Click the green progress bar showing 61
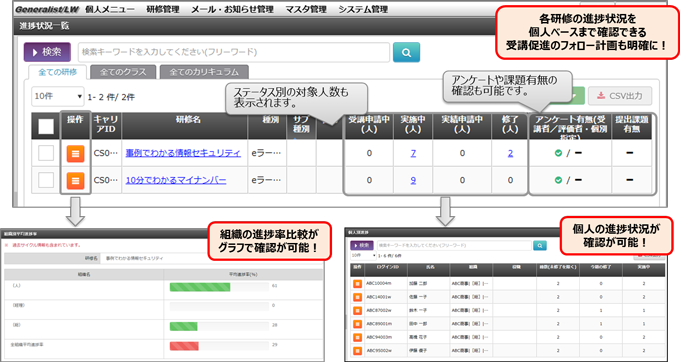Image resolution: width=680 pixels, height=362 pixels. pos(200,287)
